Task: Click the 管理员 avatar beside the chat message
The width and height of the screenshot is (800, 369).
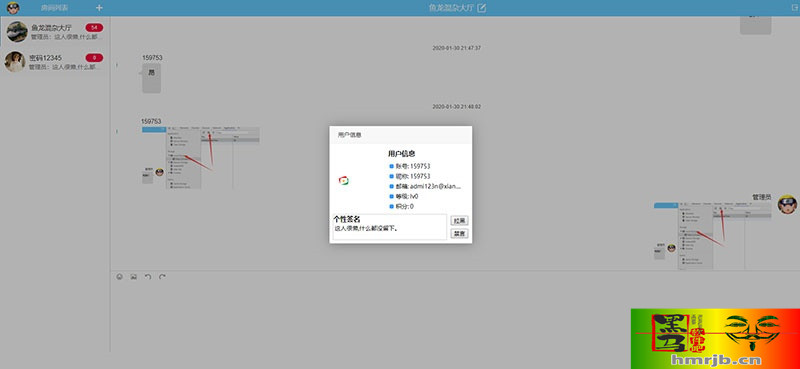Action: click(787, 204)
